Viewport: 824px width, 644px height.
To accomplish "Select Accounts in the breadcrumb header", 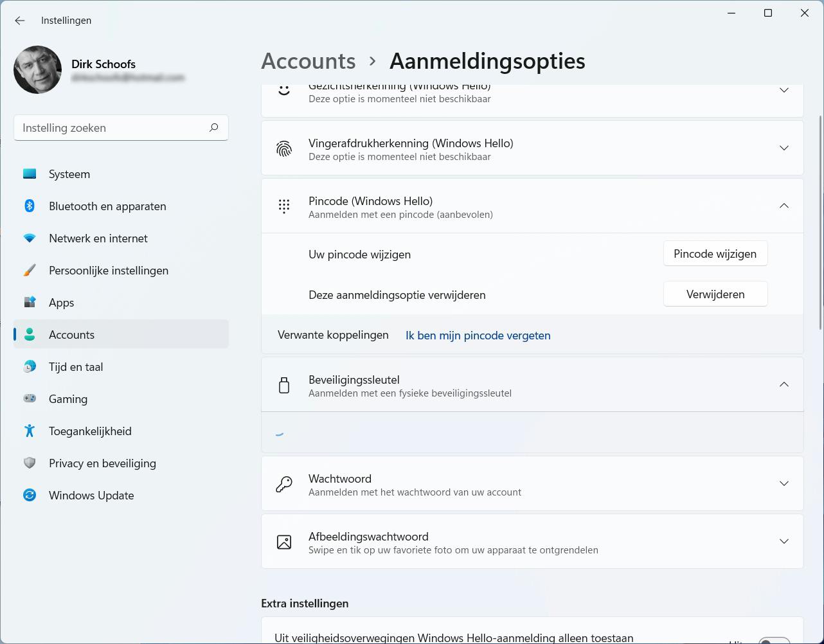I will (309, 60).
